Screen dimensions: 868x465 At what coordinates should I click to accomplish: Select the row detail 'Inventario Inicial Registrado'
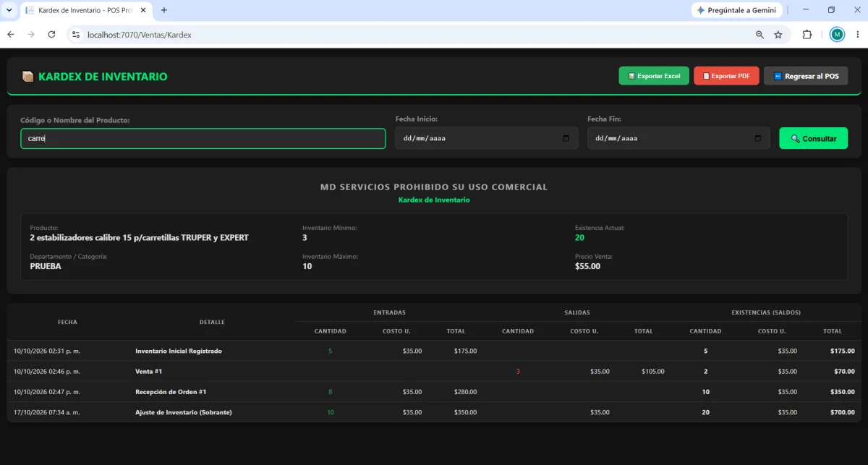coord(179,351)
